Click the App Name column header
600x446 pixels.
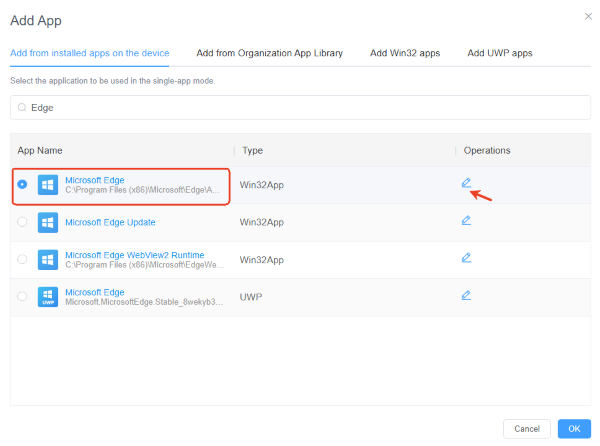click(x=40, y=150)
